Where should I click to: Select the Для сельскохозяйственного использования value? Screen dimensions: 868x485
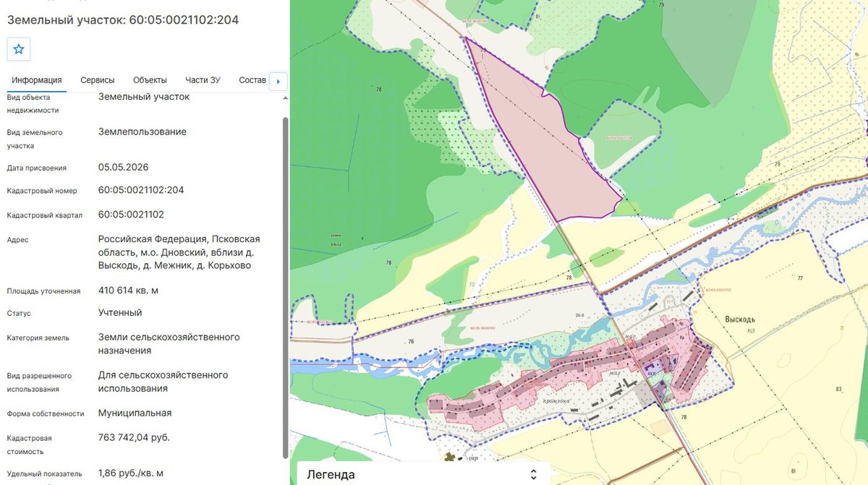click(163, 382)
